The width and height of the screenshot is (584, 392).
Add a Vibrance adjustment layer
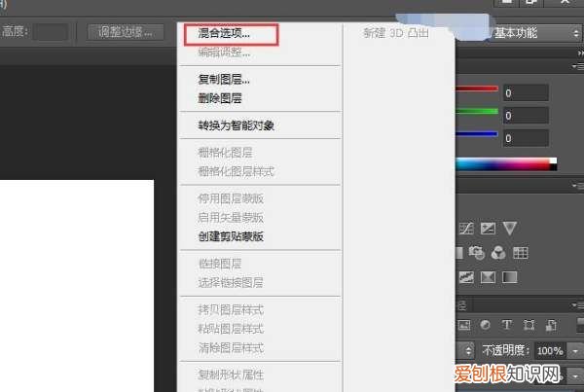tap(509, 229)
